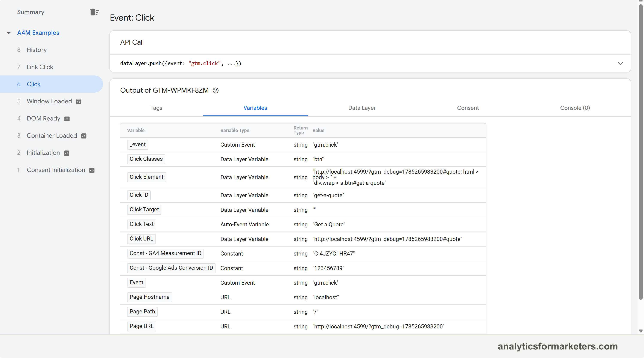Image resolution: width=644 pixels, height=358 pixels.
Task: Click the Click Target variable chip
Action: pyautogui.click(x=144, y=210)
